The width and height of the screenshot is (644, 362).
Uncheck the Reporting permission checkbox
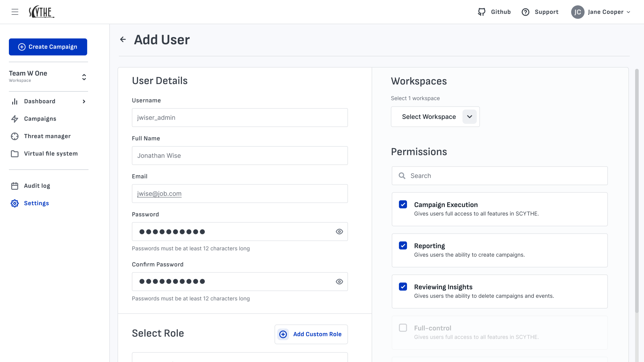click(403, 246)
